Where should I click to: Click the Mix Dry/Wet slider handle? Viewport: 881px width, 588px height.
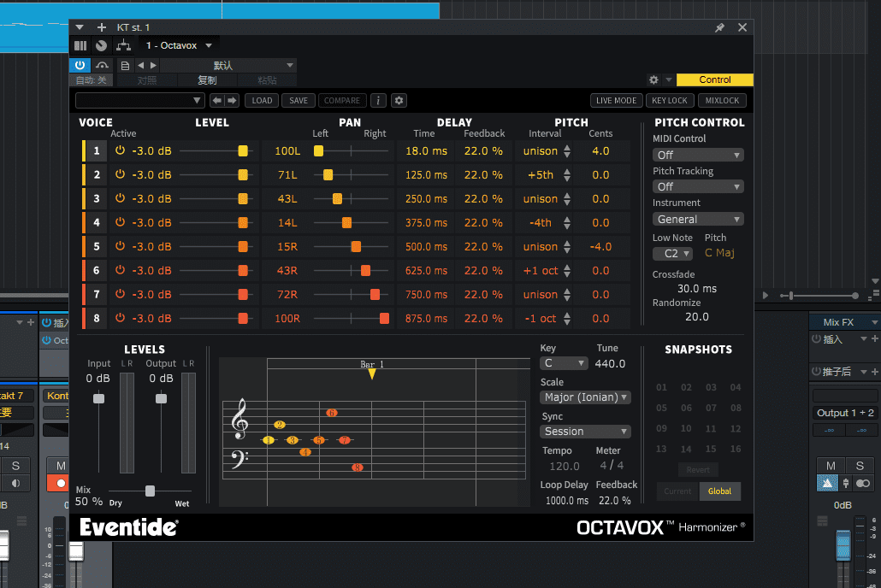point(150,491)
